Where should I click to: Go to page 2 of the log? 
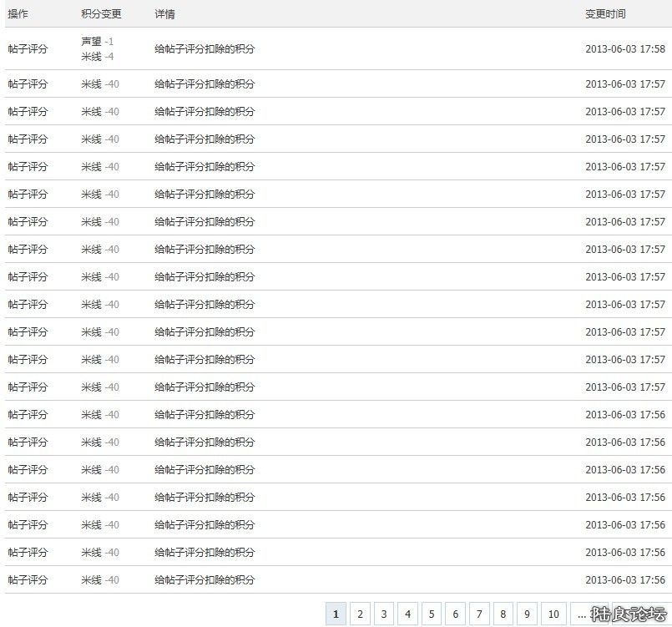click(359, 614)
